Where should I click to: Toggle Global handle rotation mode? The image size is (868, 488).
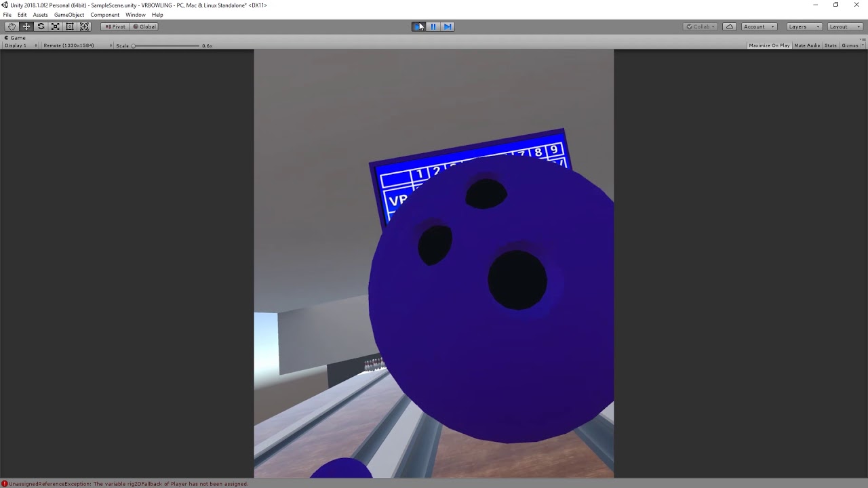click(144, 26)
